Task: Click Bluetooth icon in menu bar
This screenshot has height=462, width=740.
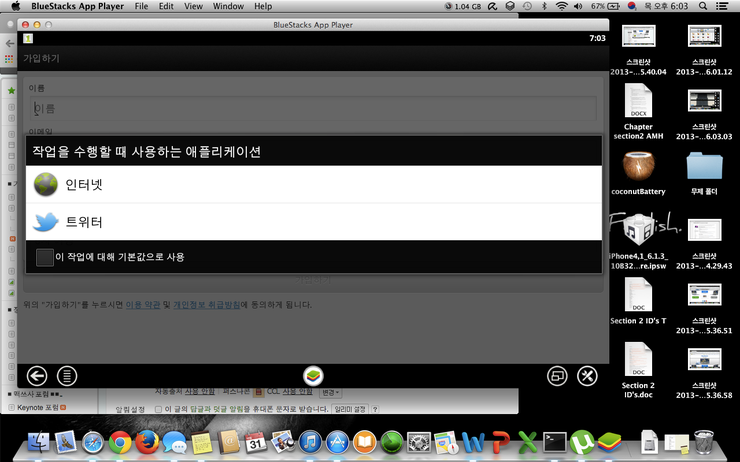Action: point(544,6)
